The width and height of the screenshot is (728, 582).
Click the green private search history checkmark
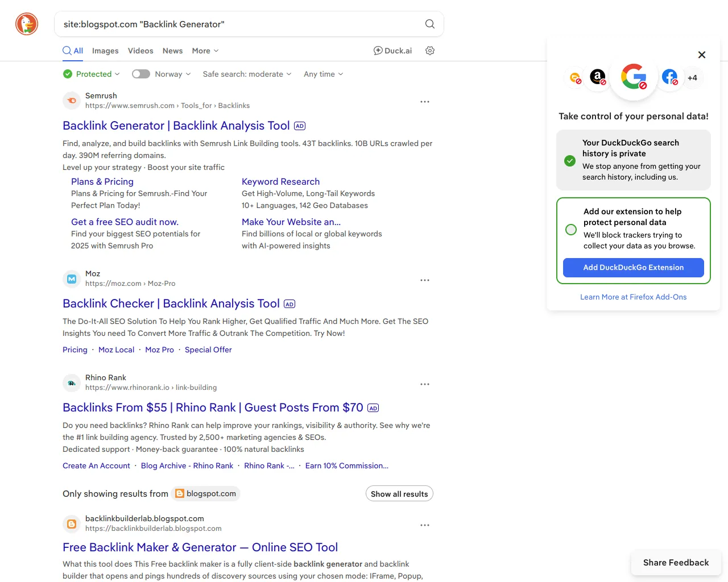[x=570, y=161]
